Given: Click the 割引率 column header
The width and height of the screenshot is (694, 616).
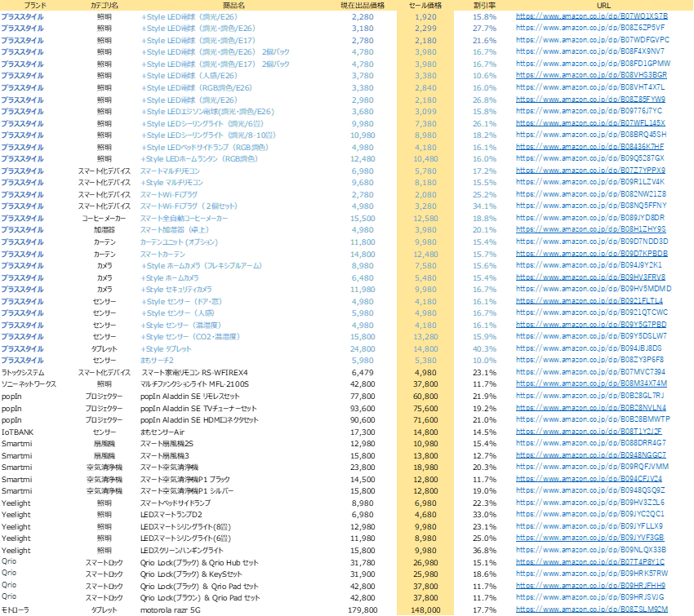Looking at the screenshot, I should pos(485,5).
